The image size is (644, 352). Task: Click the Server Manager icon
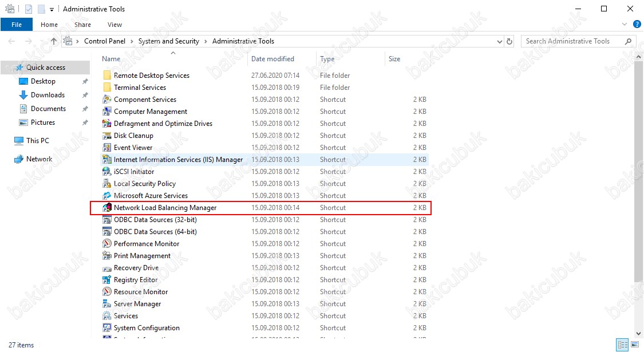click(x=107, y=304)
